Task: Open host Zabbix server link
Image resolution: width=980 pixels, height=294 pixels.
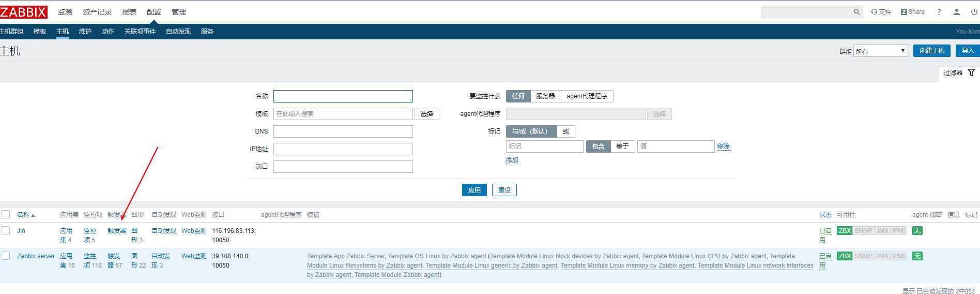Action: (36, 256)
